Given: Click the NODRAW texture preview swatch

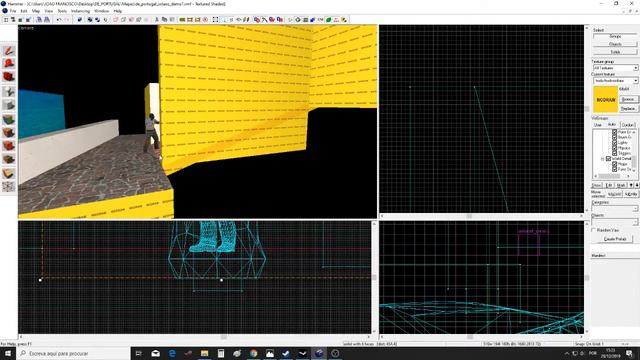Looking at the screenshot, I should click(605, 100).
